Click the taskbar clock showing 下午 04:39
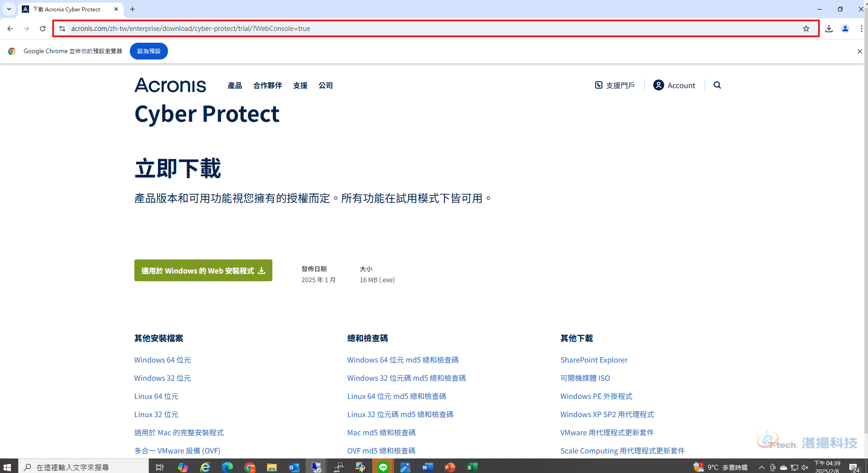868x473 pixels. pos(827,467)
